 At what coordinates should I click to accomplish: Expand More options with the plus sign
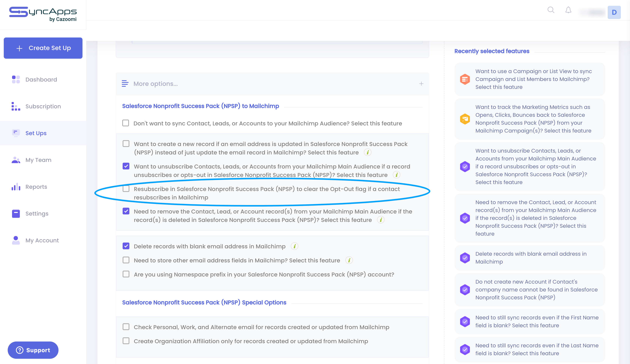point(421,83)
